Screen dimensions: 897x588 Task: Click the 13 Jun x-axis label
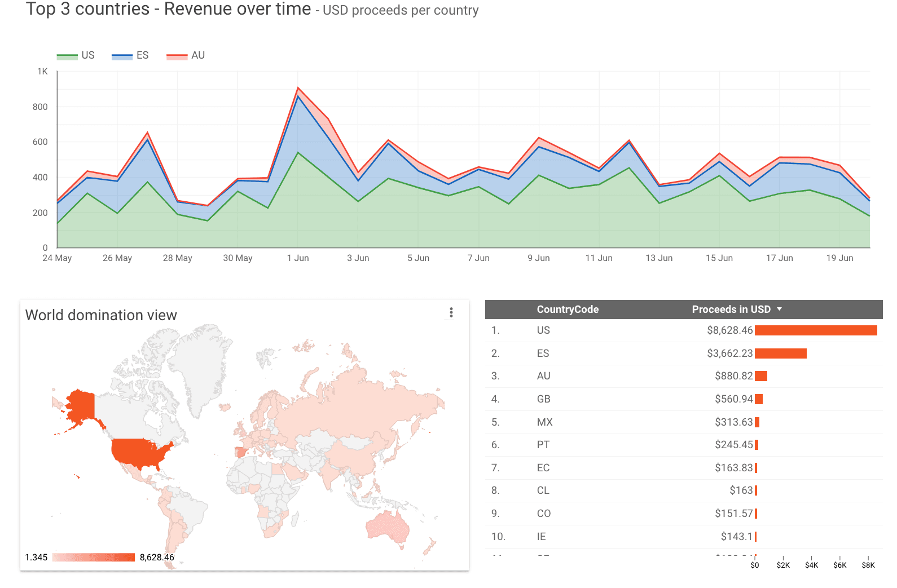coord(659,258)
